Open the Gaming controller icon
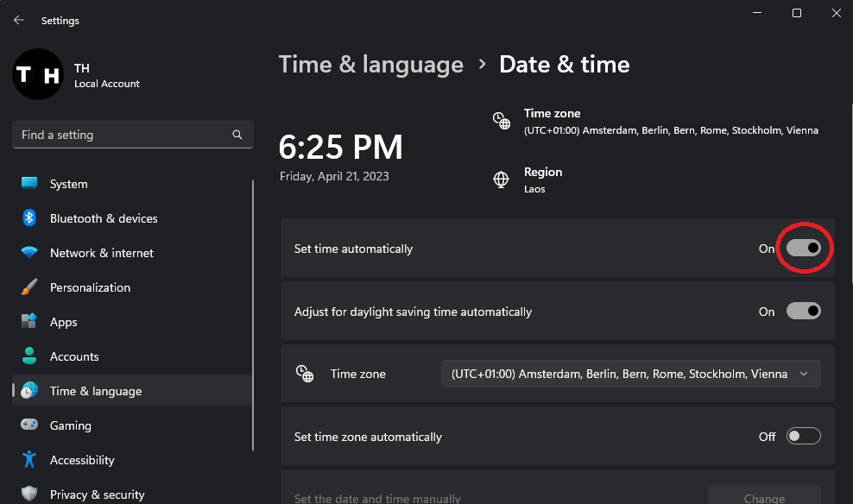The image size is (853, 504). click(x=29, y=425)
